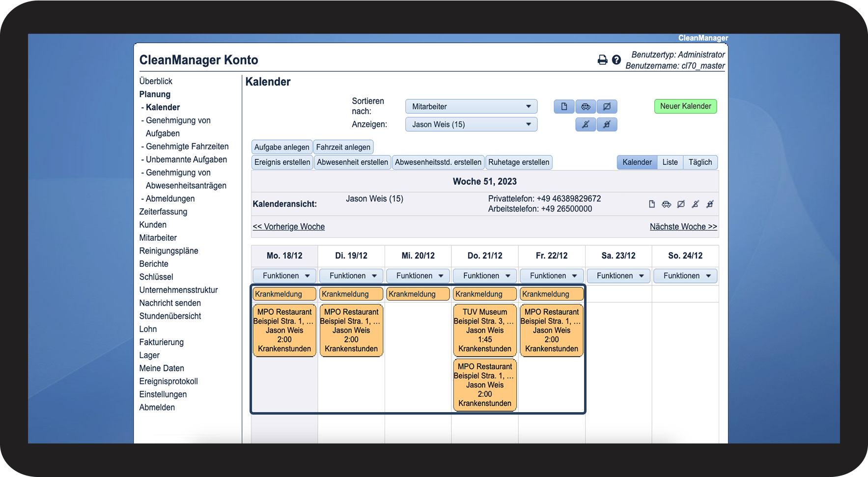Image resolution: width=868 pixels, height=477 pixels.
Task: Open Mitarbeiter in the sidebar menu
Action: (158, 238)
